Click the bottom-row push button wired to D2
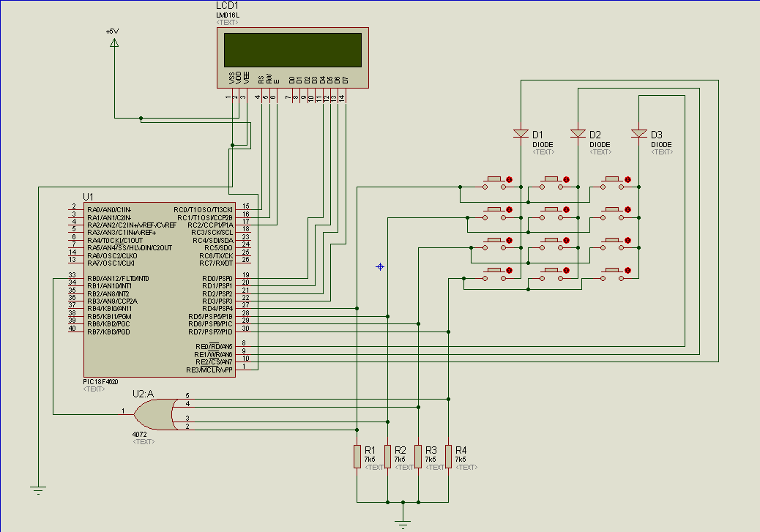 pyautogui.click(x=551, y=274)
